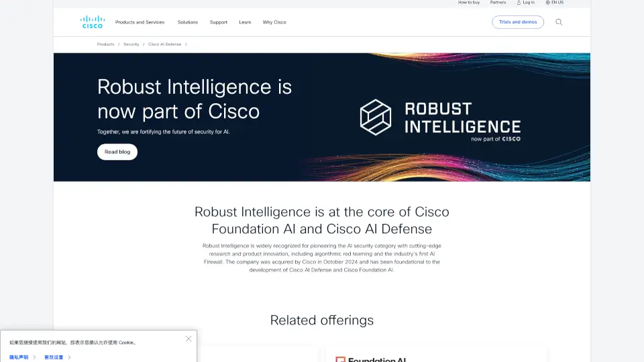Go to Products breadcrumb
The image size is (644, 362).
(x=105, y=44)
